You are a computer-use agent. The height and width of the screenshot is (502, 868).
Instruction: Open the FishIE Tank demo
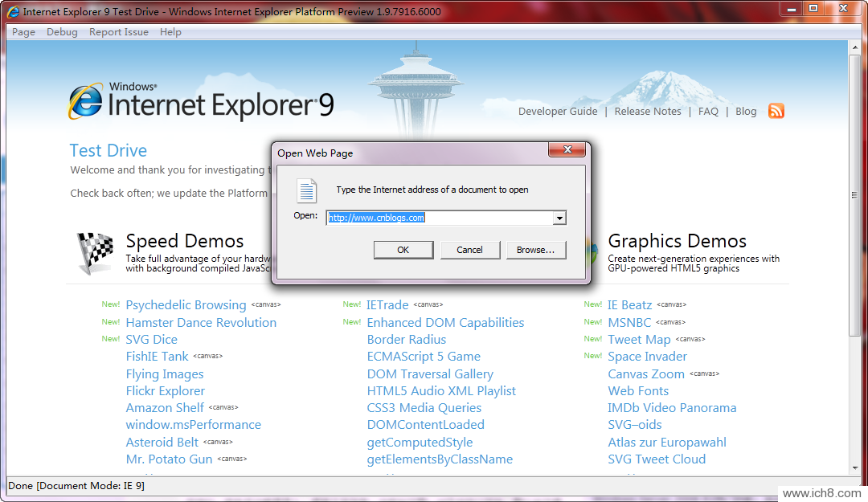pyautogui.click(x=158, y=357)
